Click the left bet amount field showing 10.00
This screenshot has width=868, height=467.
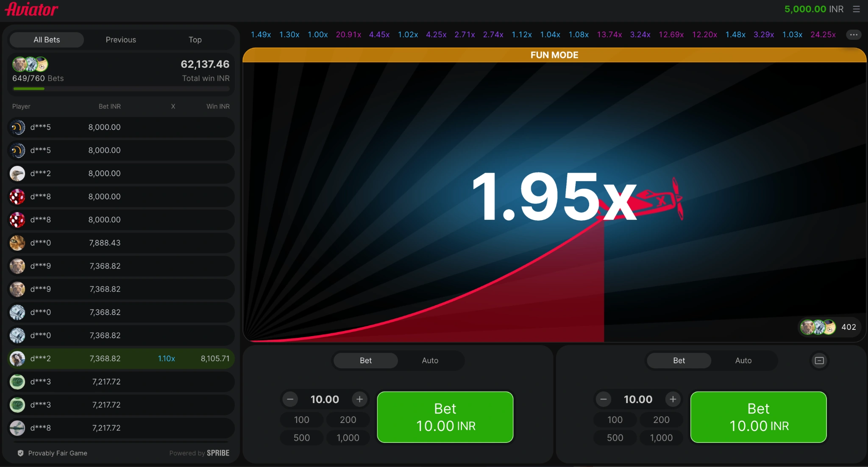point(325,399)
